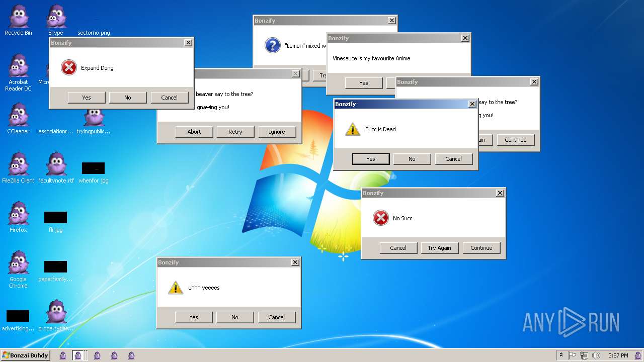644x362 pixels.
Task: Click Try Again in the No Succ dialog
Action: pyautogui.click(x=440, y=248)
